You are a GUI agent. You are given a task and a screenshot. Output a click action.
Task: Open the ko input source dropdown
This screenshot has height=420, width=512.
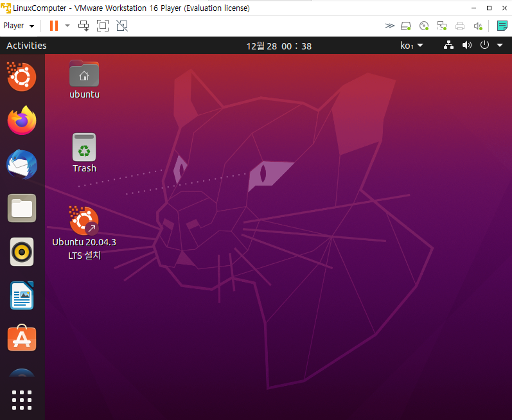point(411,46)
